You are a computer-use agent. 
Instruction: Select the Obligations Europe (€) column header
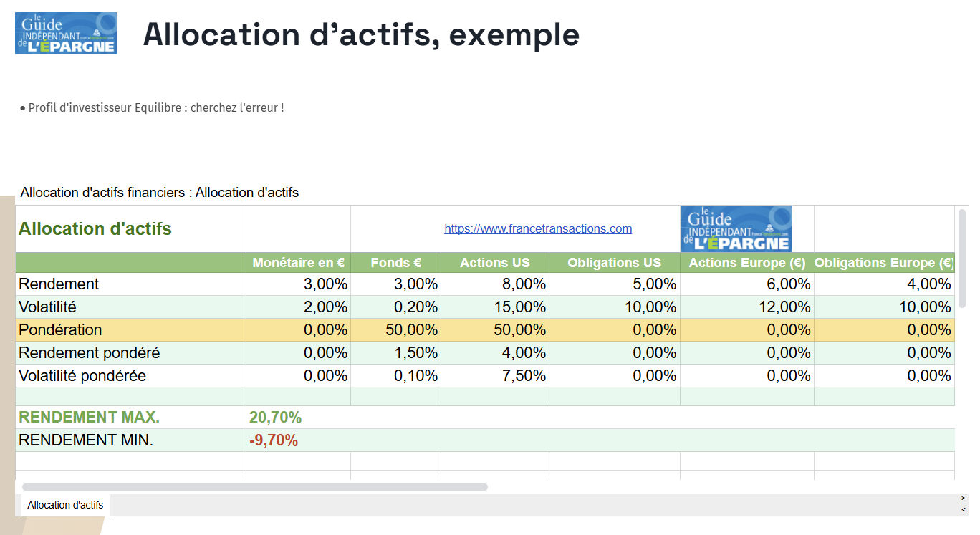tap(883, 262)
